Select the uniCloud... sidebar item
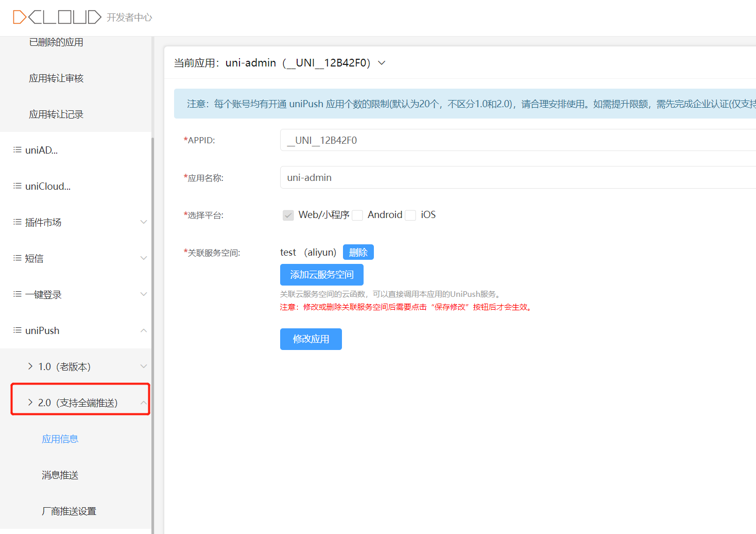This screenshot has height=534, width=756. pyautogui.click(x=76, y=186)
